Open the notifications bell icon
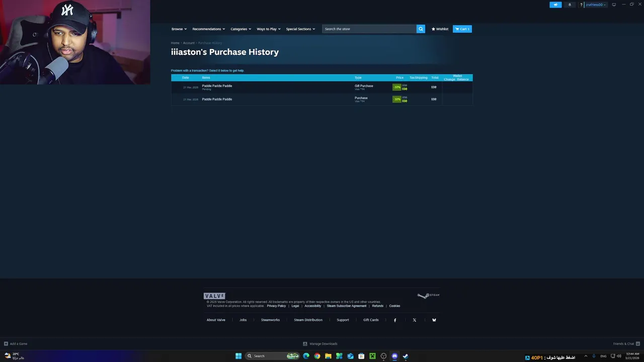 570,5
